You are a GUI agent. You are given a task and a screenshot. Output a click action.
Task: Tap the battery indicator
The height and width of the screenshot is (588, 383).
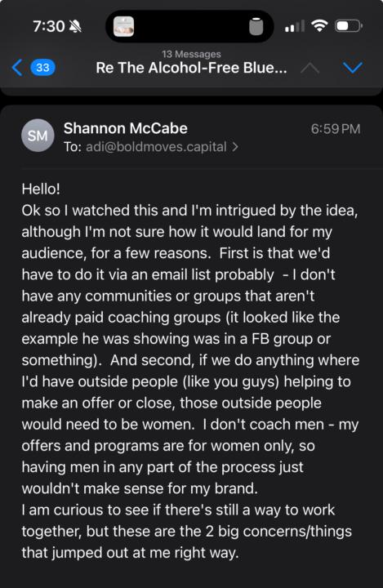point(349,26)
